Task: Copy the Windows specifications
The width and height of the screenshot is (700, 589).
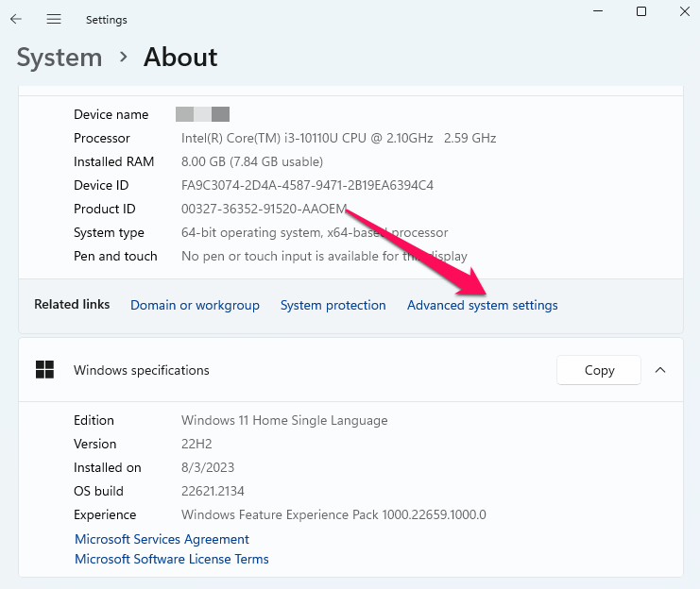Action: [x=599, y=370]
